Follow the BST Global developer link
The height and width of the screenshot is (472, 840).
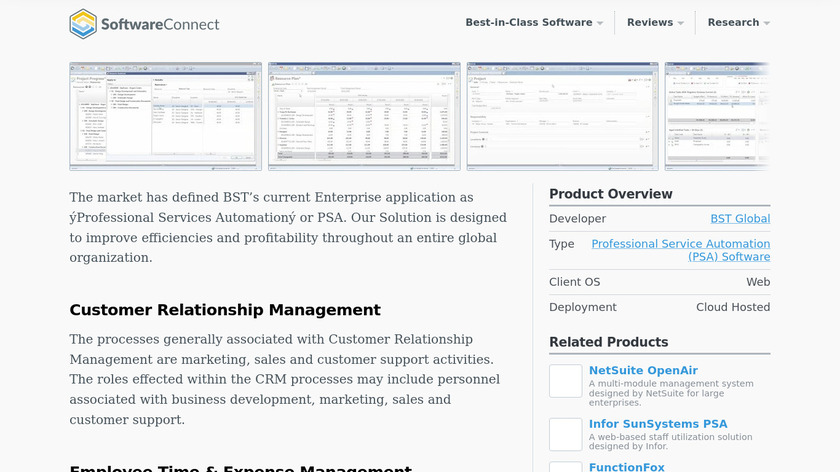(x=740, y=219)
